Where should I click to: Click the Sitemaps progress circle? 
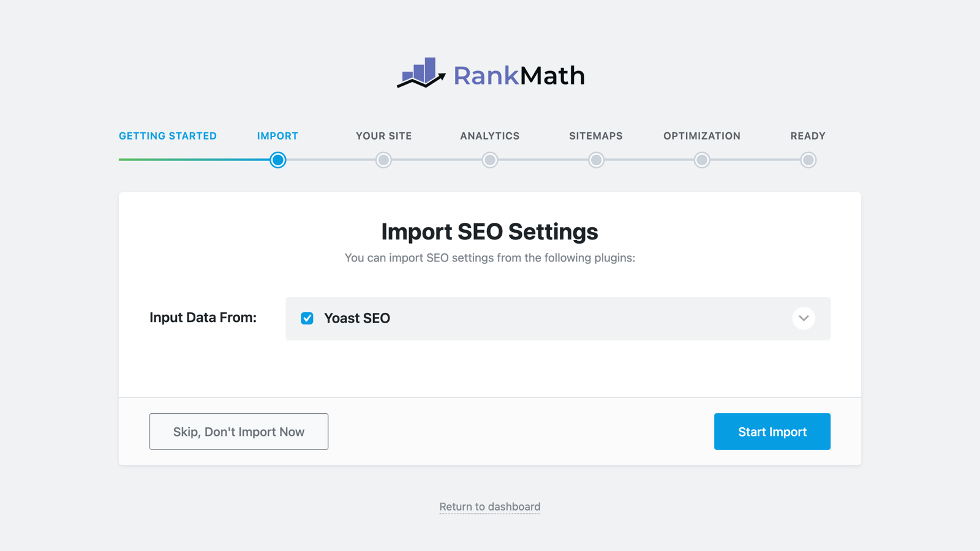(596, 160)
